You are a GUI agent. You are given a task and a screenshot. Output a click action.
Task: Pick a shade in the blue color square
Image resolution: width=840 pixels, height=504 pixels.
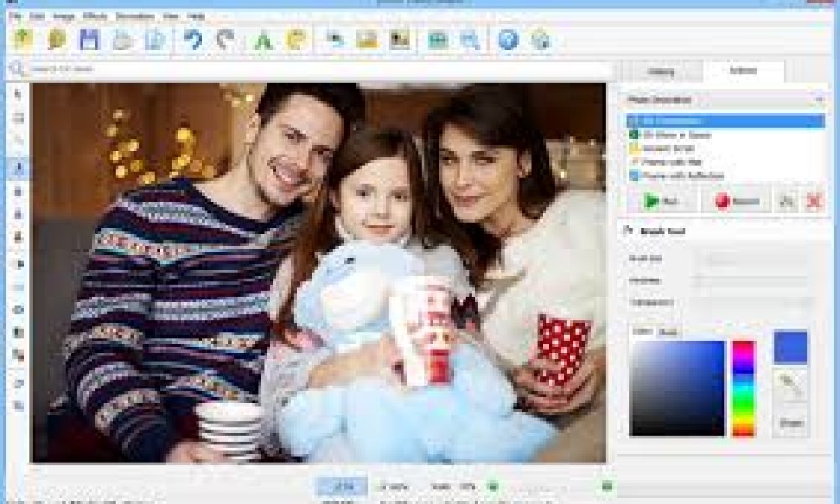[x=678, y=388]
